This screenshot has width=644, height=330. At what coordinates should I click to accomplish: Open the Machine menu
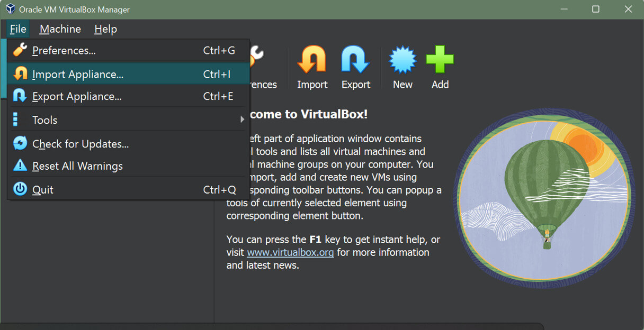tap(60, 29)
